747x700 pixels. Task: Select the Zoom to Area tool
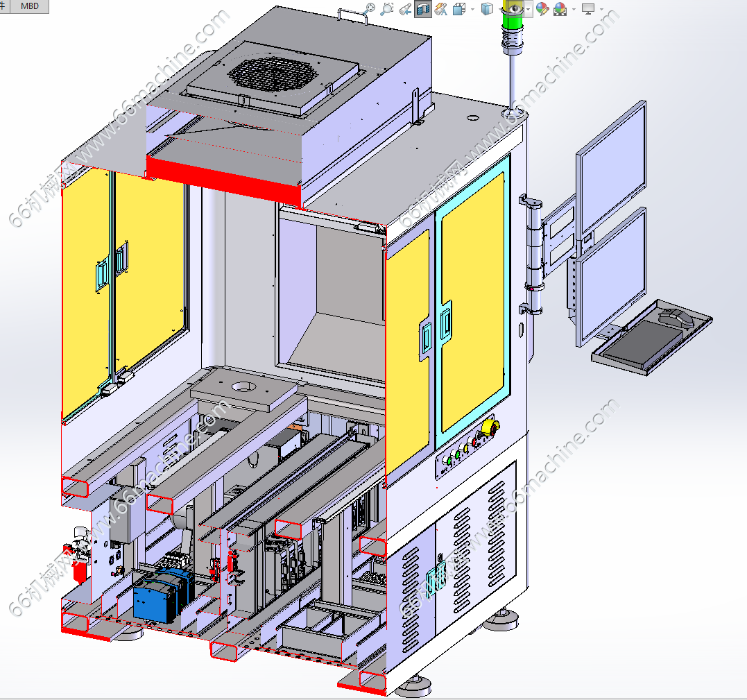click(387, 8)
